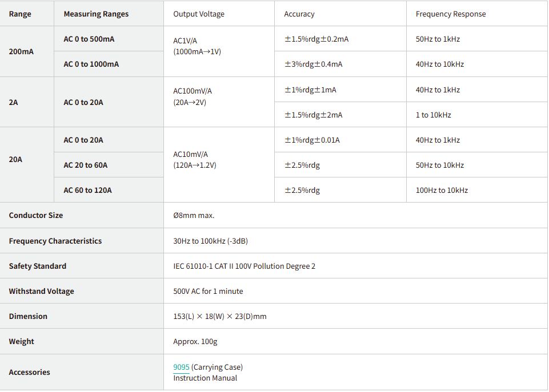Viewport: 549px width, 392px height.
Task: Click the dimension value 153(L) × 18(W) × 23(D)mm
Action: 220,316
